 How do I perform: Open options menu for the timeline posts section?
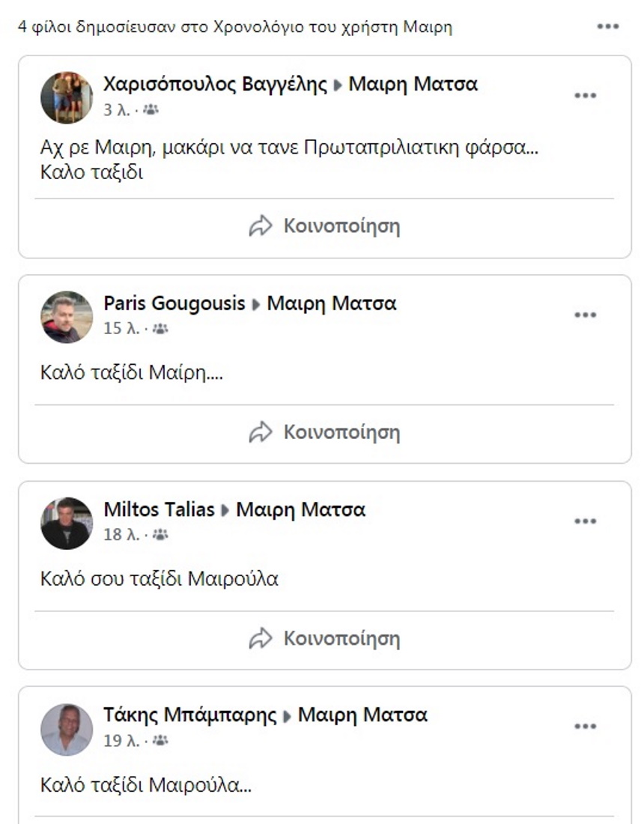[607, 27]
